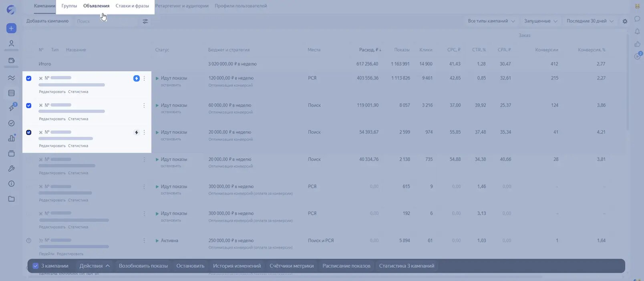Open the circled checkmark sidebar icon
Screen dimensions: 644x281
point(11,123)
